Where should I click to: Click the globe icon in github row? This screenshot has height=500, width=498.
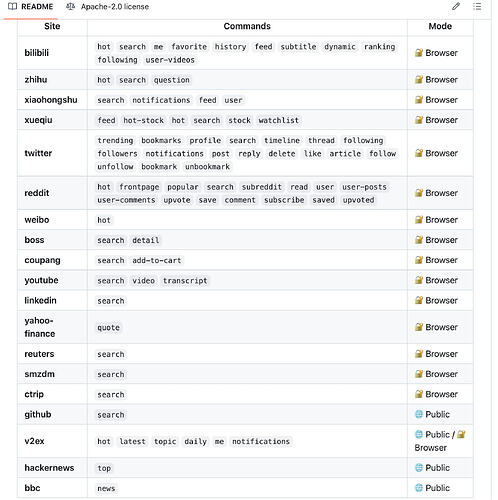[419, 414]
